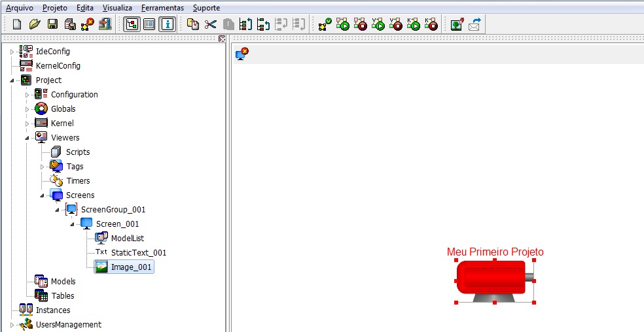644x332 pixels.
Task: Select KernelConfig in the tree
Action: [58, 65]
